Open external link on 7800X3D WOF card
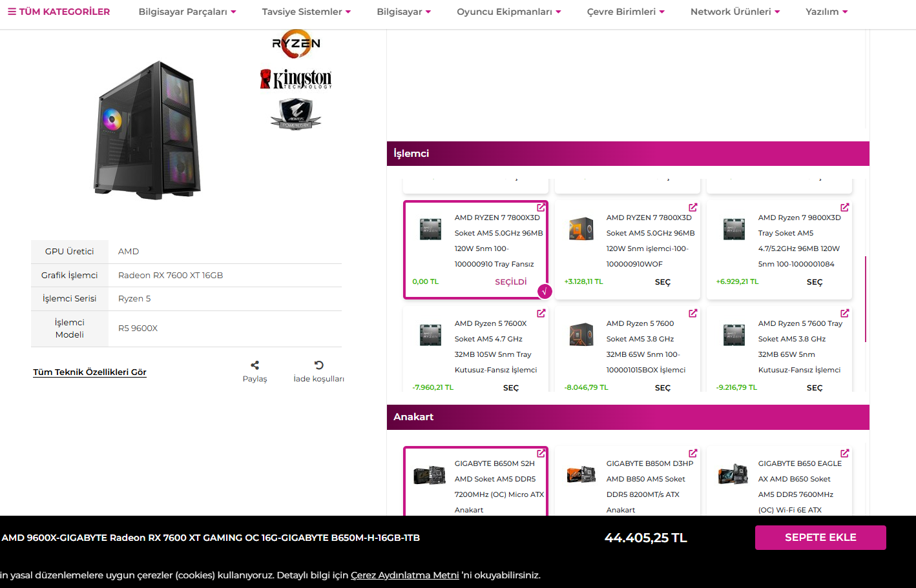916x588 pixels. tap(693, 207)
